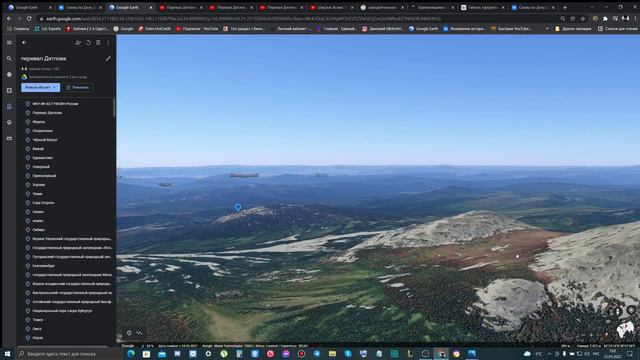
Task: Open the Google Earth main menu hamburger
Action: (9, 42)
